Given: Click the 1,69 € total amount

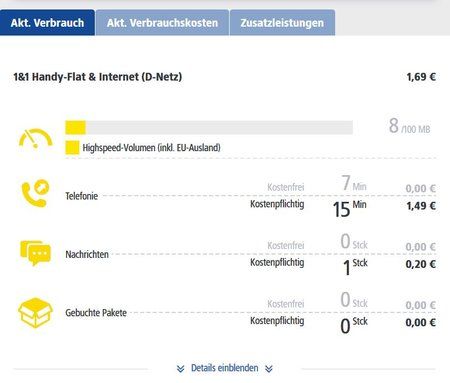Looking at the screenshot, I should (421, 77).
